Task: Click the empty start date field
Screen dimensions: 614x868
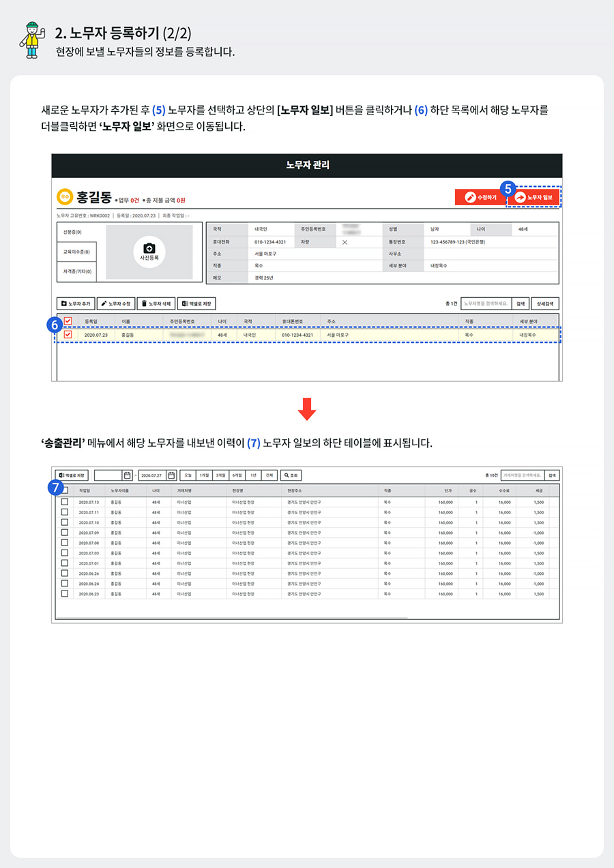Action: (x=108, y=476)
